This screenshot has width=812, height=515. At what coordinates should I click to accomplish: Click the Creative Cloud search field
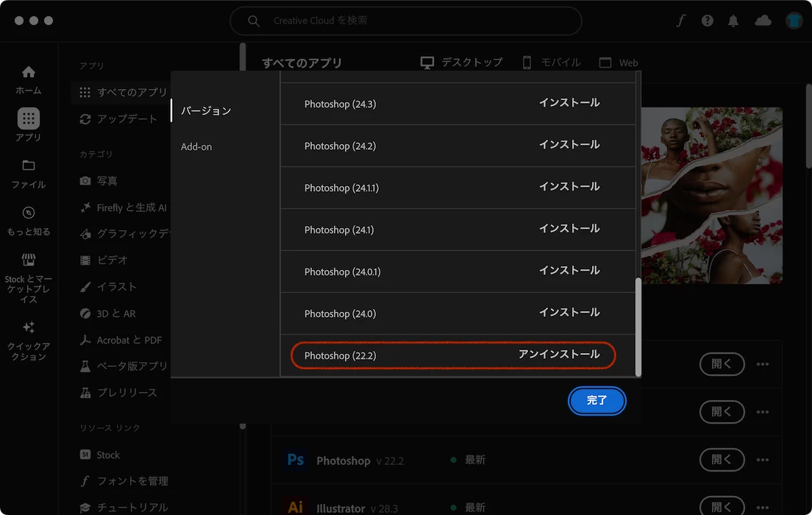click(406, 21)
